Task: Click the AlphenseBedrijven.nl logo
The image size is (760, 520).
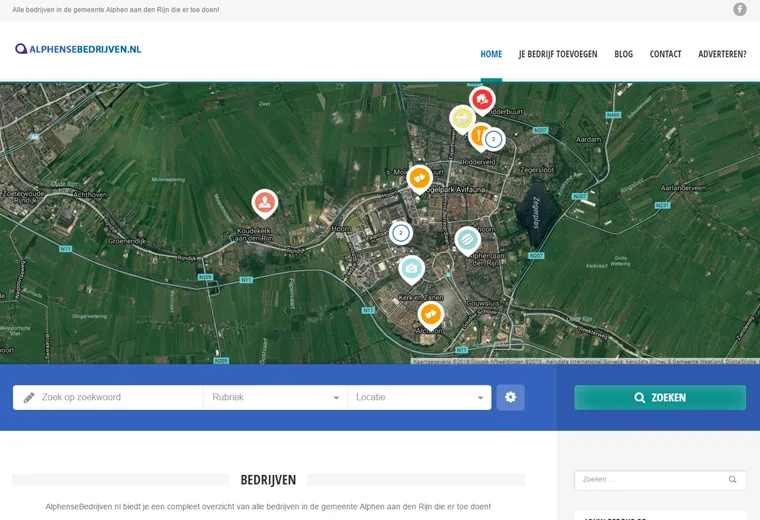Action: [78, 49]
